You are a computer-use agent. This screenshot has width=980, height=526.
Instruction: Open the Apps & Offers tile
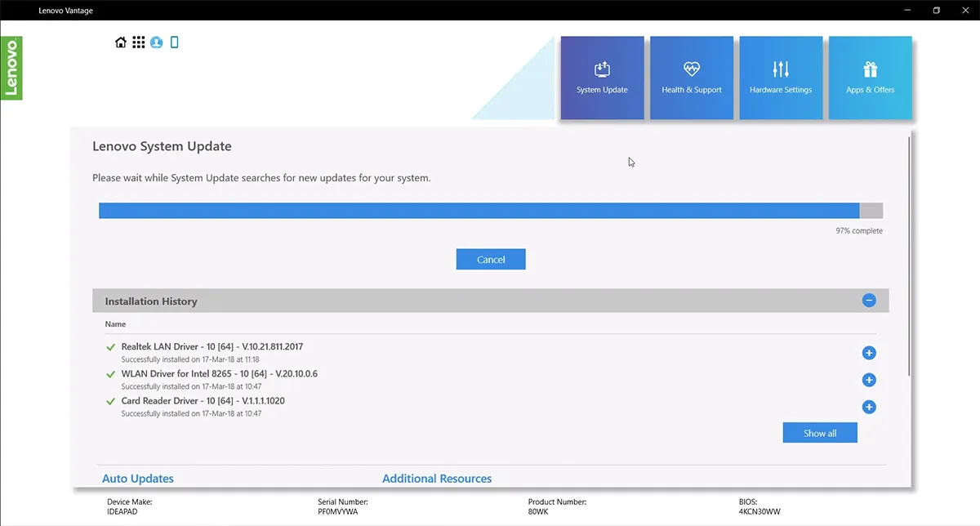(x=870, y=78)
